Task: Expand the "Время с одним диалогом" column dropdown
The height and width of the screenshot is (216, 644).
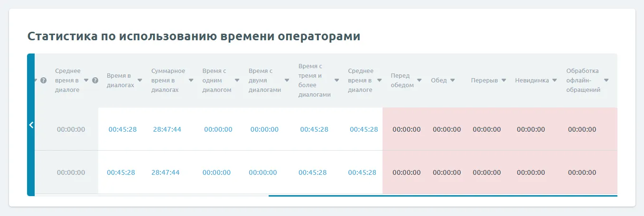Action: 237,81
